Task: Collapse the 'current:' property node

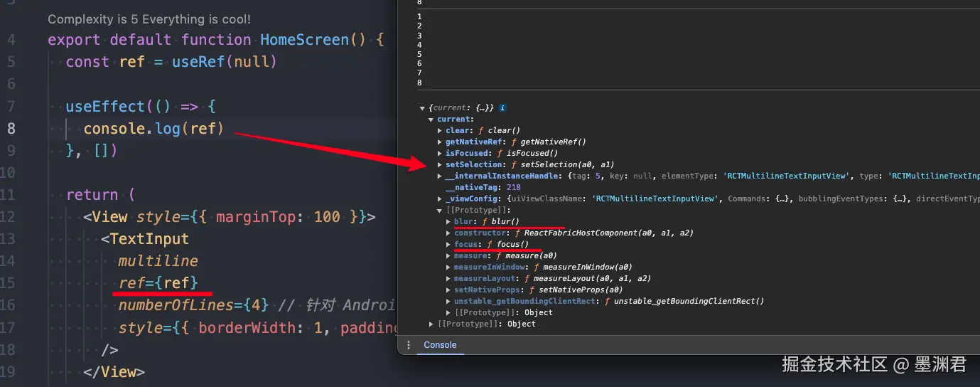Action: pyautogui.click(x=432, y=120)
